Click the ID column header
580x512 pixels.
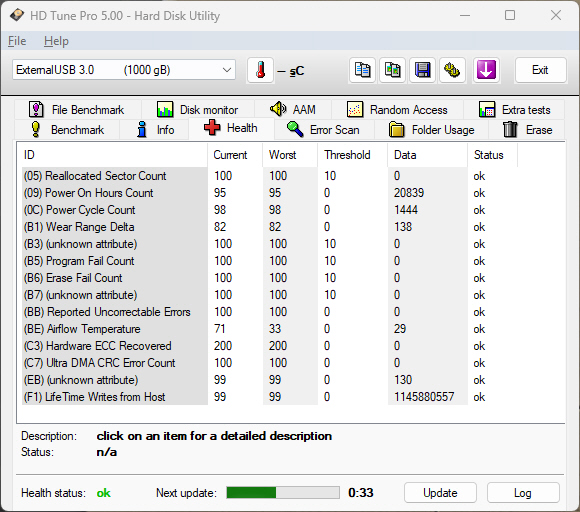tap(112, 155)
